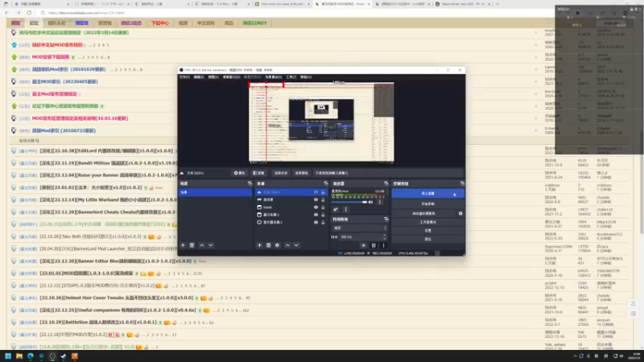
Task: Toggle lock on display capture 2 source
Action: pos(323,222)
